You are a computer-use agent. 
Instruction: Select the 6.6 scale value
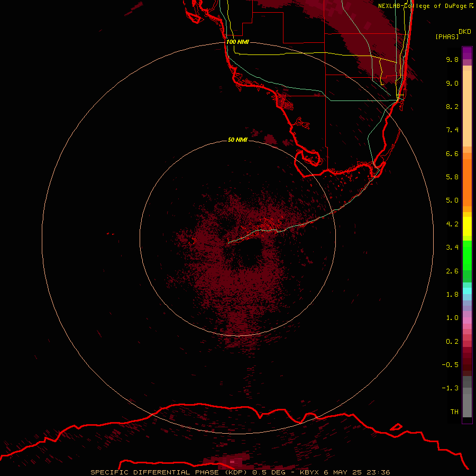pos(452,153)
